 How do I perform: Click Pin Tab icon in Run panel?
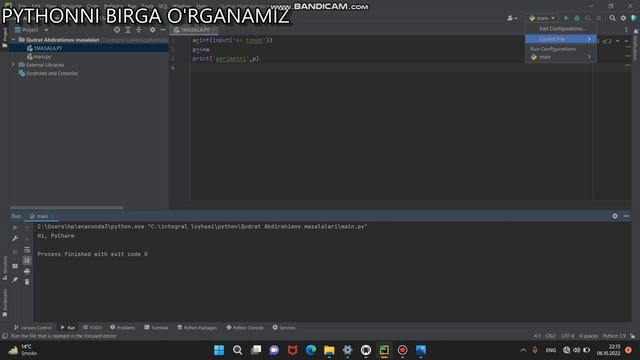[x=15, y=280]
